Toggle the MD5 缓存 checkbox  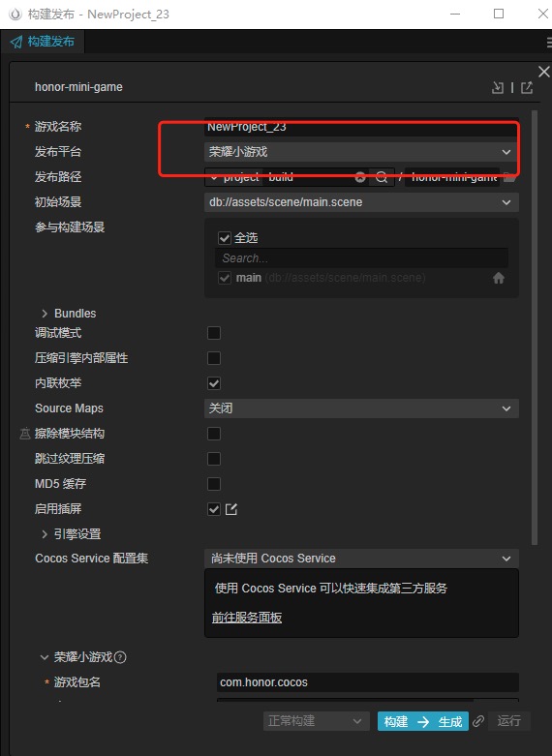214,484
